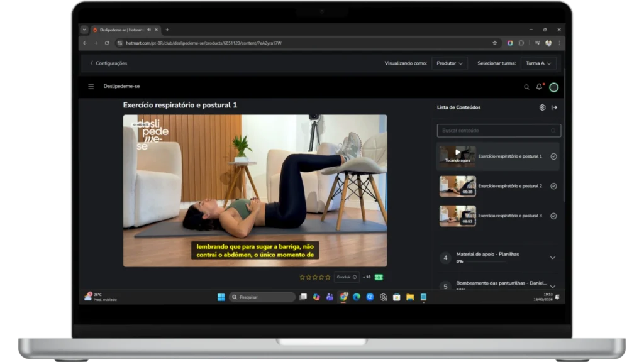Image resolution: width=644 pixels, height=362 pixels.
Task: Expand the Bombeamento das panturrilhas module
Action: [552, 286]
